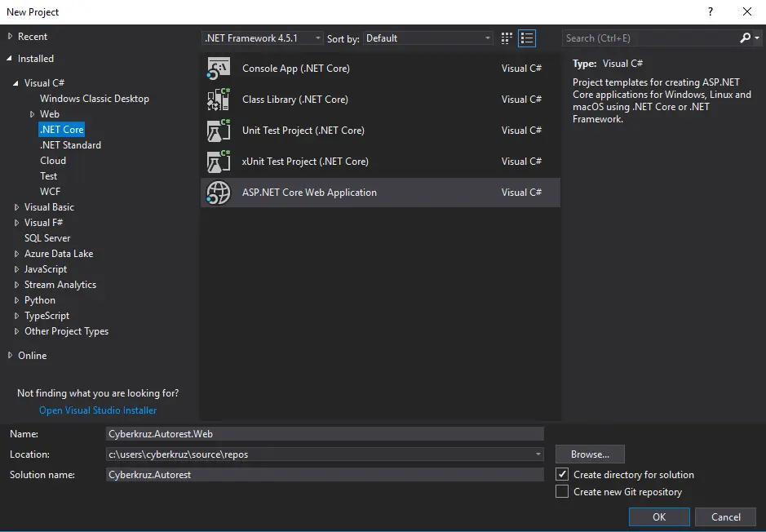The image size is (766, 532).
Task: Click Open Visual Studio Installer link
Action: tap(98, 410)
